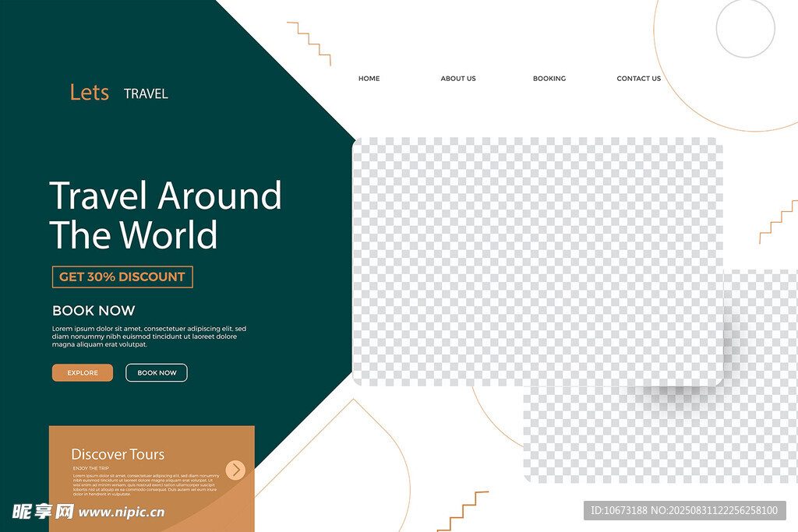This screenshot has height=532, width=798.
Task: Select CONTACT US in the navigation
Action: pyautogui.click(x=638, y=79)
